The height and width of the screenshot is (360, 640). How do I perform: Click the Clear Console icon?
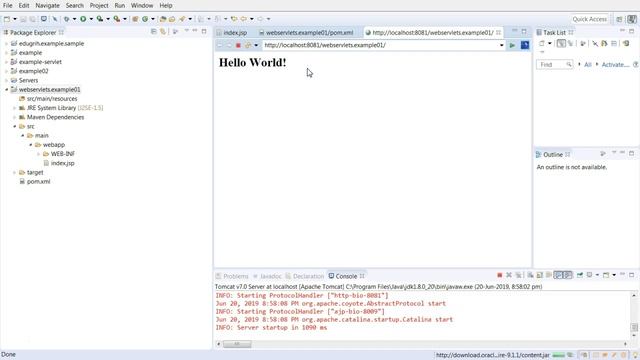[530, 276]
